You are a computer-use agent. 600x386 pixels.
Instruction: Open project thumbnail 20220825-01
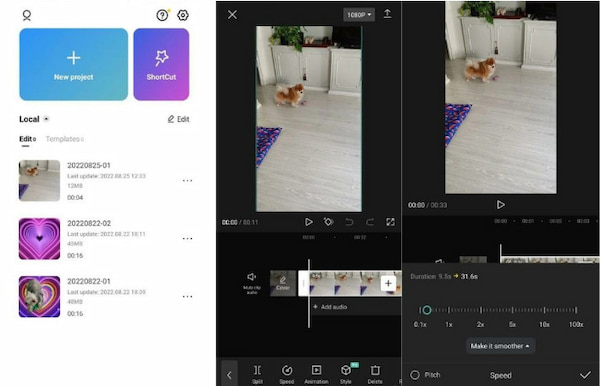tap(39, 181)
